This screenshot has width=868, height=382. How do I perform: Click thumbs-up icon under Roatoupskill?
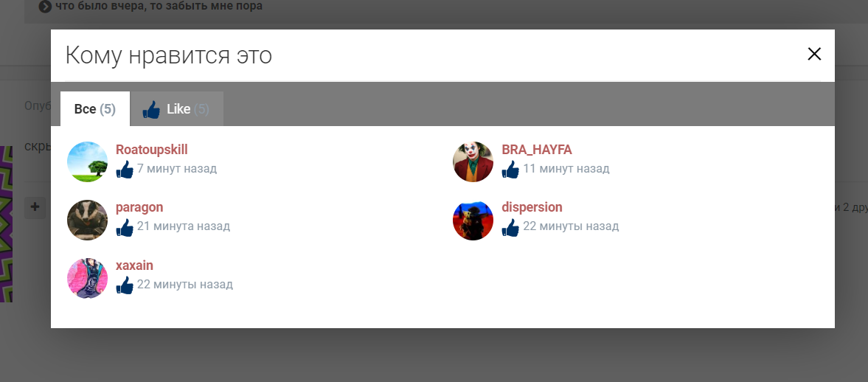click(125, 170)
